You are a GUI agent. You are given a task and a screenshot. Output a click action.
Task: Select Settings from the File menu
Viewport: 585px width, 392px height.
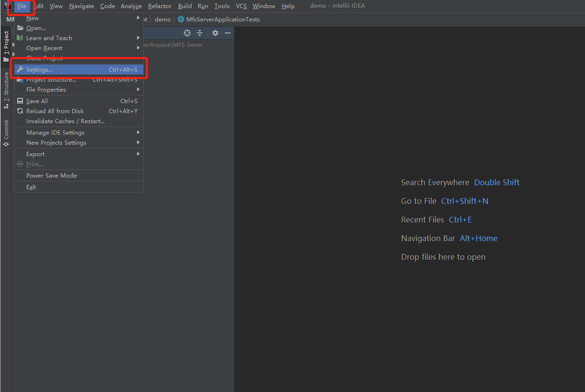coord(38,69)
